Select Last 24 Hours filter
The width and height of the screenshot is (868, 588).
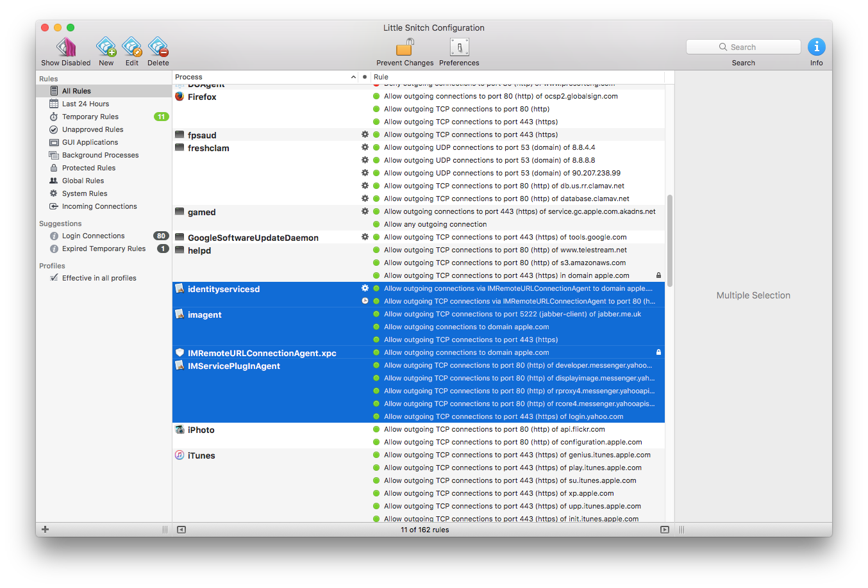pyautogui.click(x=104, y=104)
